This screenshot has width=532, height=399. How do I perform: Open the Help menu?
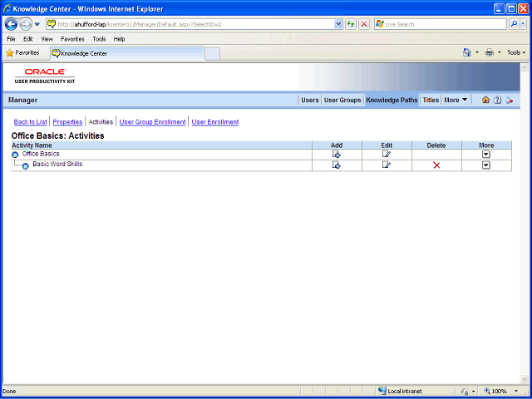[119, 39]
